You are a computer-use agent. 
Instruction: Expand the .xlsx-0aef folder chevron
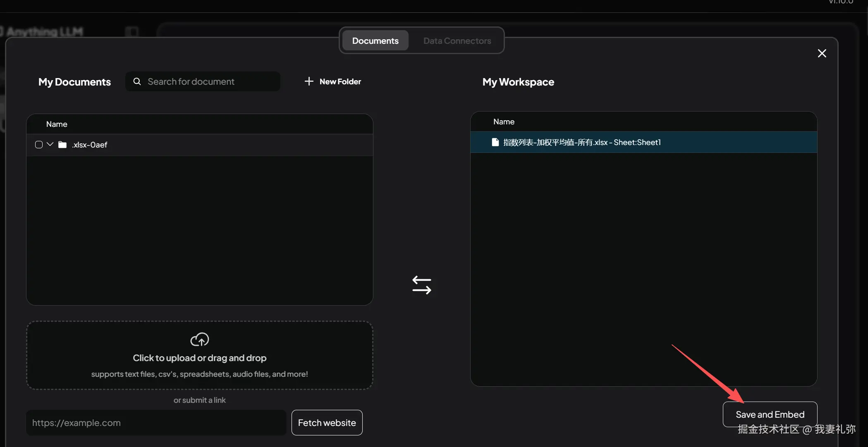[50, 144]
